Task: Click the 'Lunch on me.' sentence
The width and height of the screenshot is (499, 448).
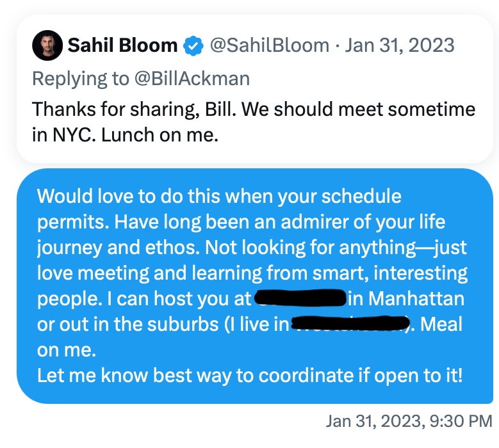Action: 160,135
